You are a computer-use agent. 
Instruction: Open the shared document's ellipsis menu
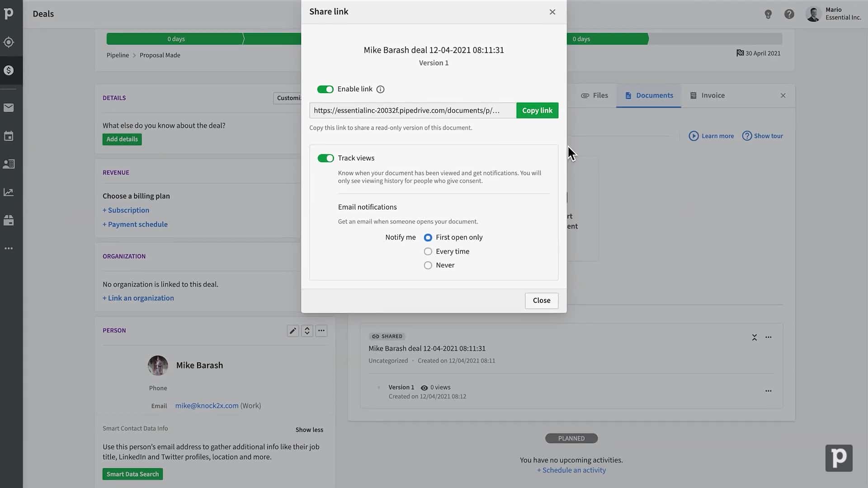pyautogui.click(x=769, y=337)
